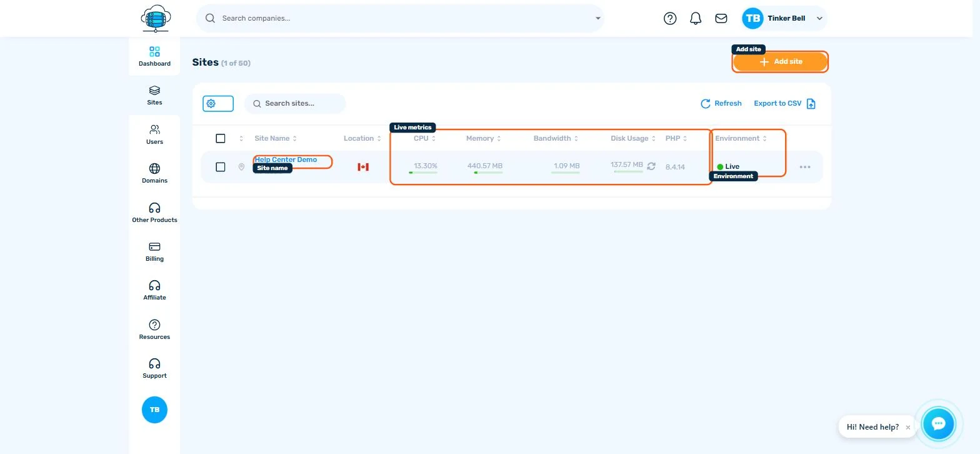This screenshot has width=980, height=454.
Task: Sort the table by Location
Action: point(362,138)
